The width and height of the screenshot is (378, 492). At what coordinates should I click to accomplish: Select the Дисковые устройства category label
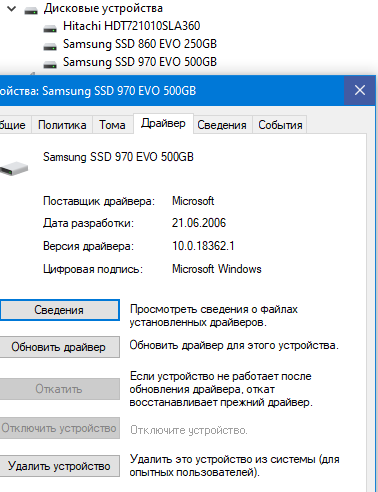click(x=103, y=8)
